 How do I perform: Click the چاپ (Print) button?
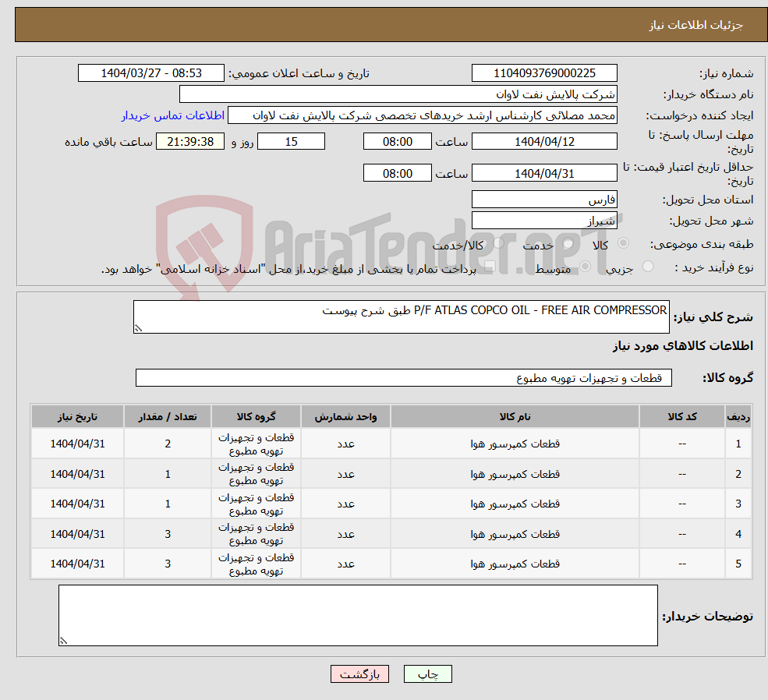tap(427, 673)
